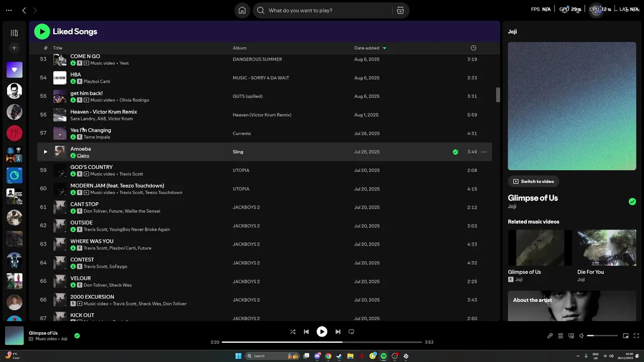
Task: Toggle the repeat button
Action: (x=351, y=332)
